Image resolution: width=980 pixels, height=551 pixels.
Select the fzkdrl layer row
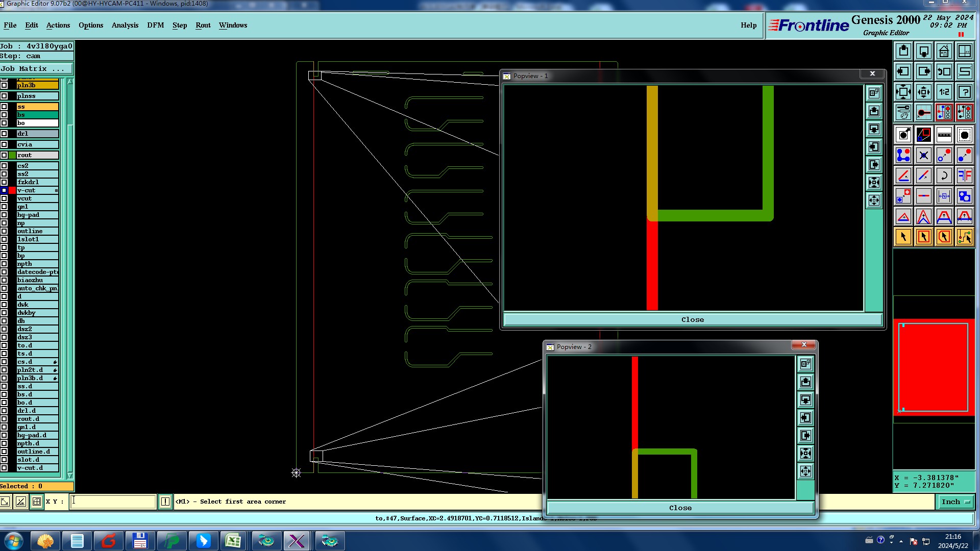37,182
